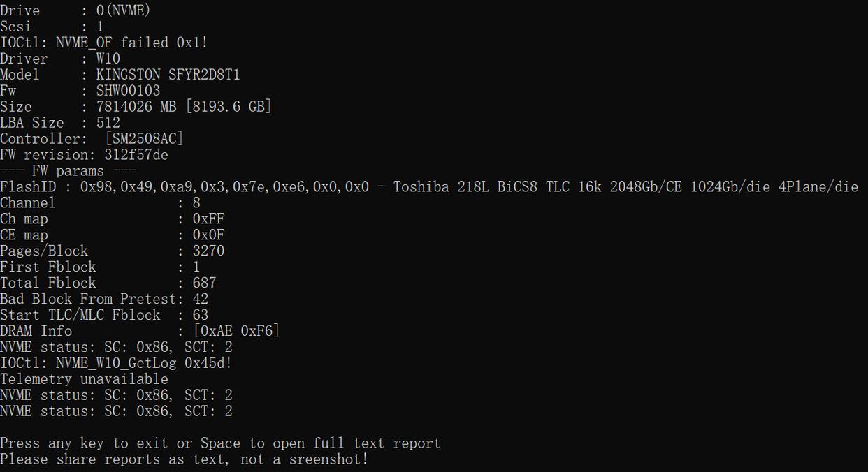This screenshot has width=868, height=472.
Task: Click the Pages/Block value 3270
Action: pyautogui.click(x=208, y=251)
